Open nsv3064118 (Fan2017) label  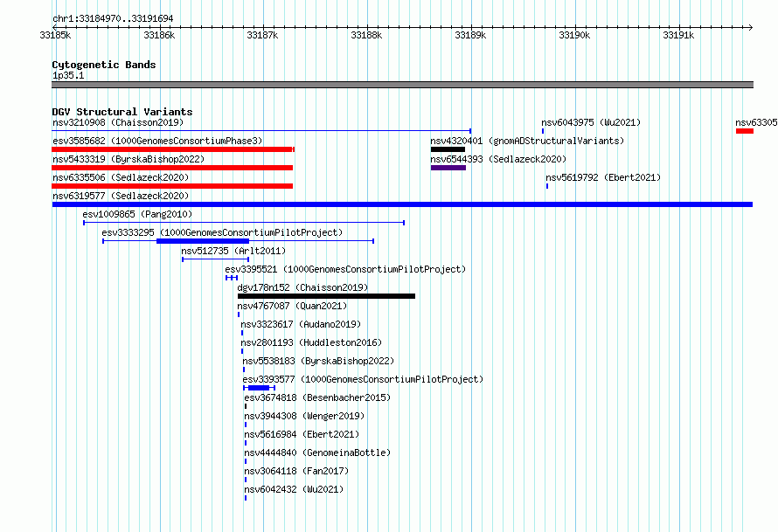click(296, 471)
